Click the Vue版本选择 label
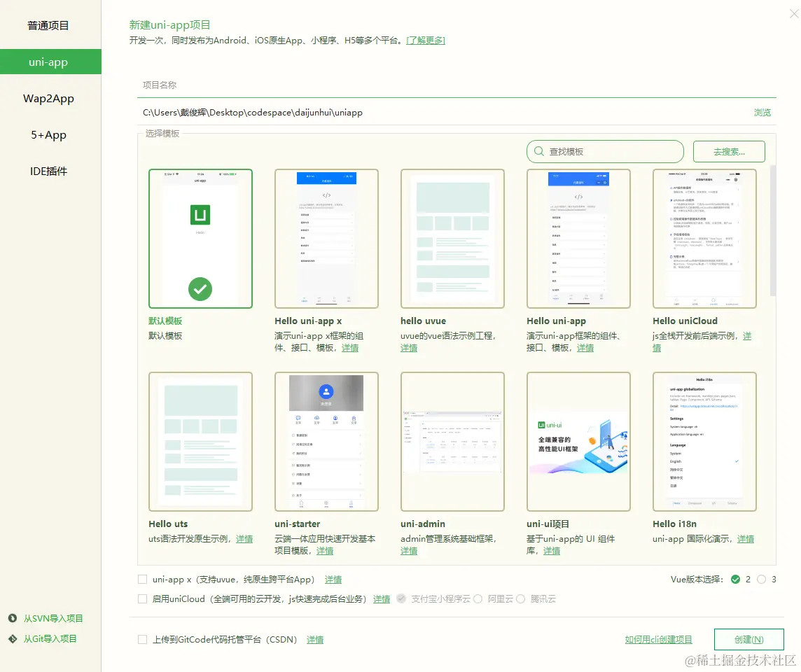This screenshot has width=801, height=672. click(x=697, y=579)
